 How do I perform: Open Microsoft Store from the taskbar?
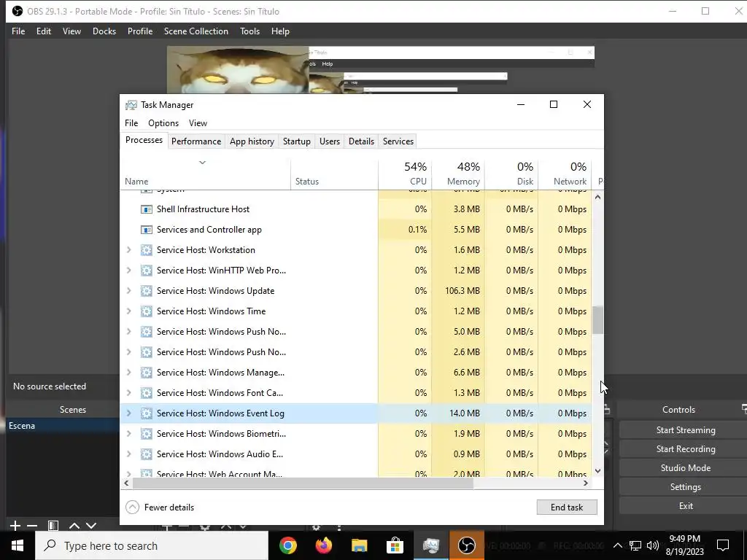pos(395,545)
